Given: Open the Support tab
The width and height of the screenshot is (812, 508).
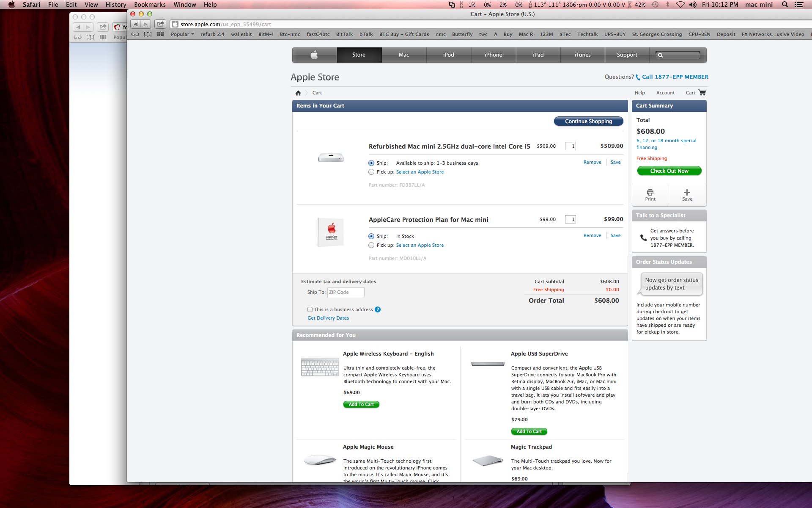Looking at the screenshot, I should point(627,55).
